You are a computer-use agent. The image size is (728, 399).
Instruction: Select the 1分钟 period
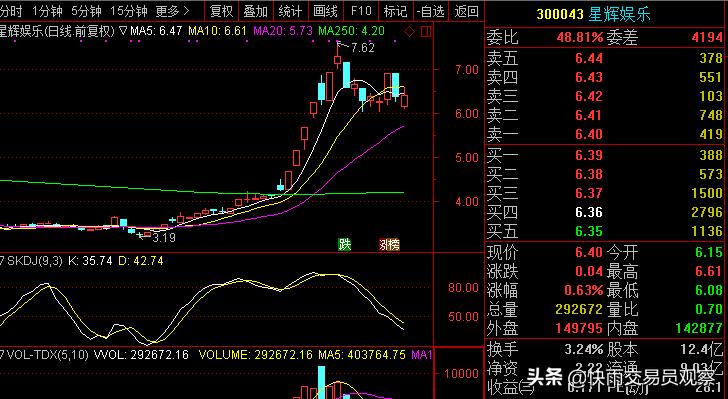[47, 10]
